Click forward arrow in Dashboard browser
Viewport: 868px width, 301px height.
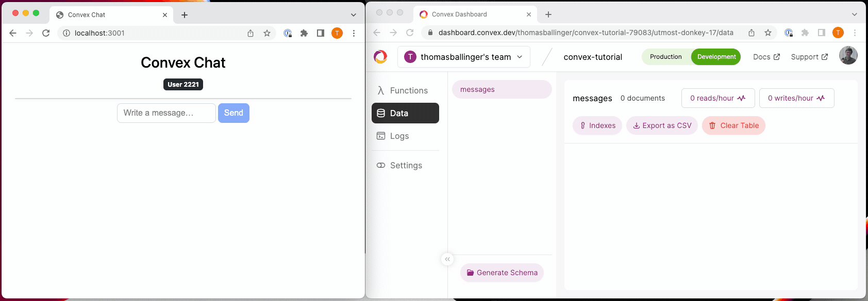(x=393, y=33)
